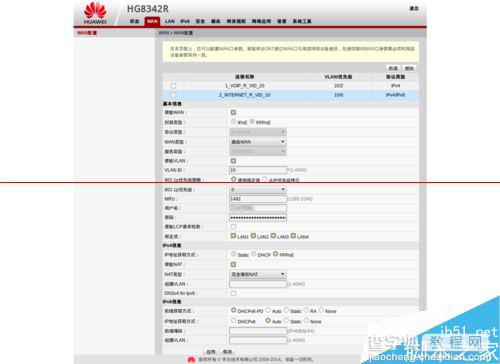Toggle the enable VLAN checkbox
The height and width of the screenshot is (364, 500).
tap(233, 161)
